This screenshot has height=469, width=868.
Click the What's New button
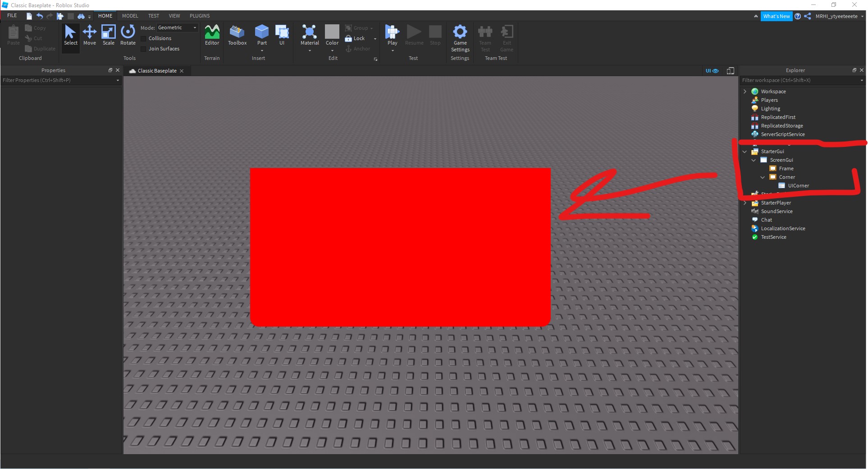[x=776, y=16]
